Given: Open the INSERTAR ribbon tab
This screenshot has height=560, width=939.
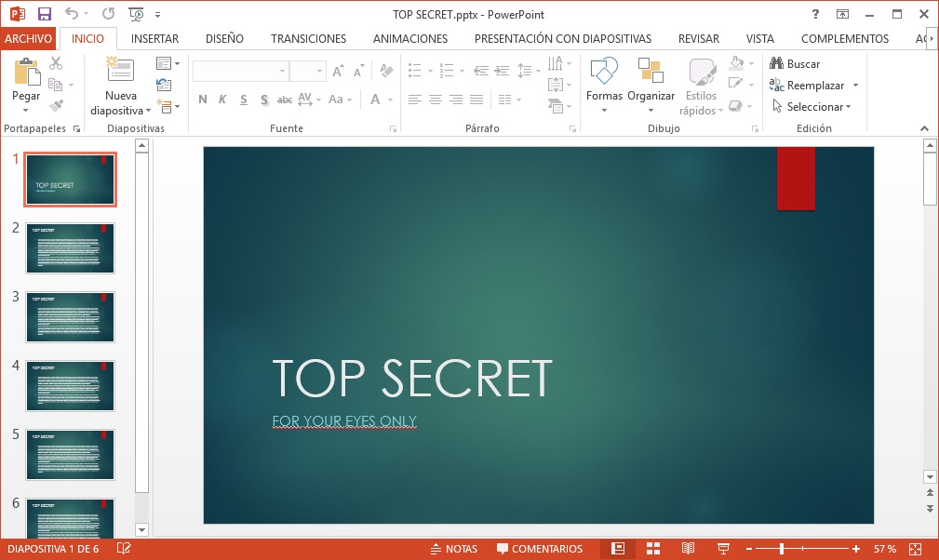Looking at the screenshot, I should click(154, 39).
